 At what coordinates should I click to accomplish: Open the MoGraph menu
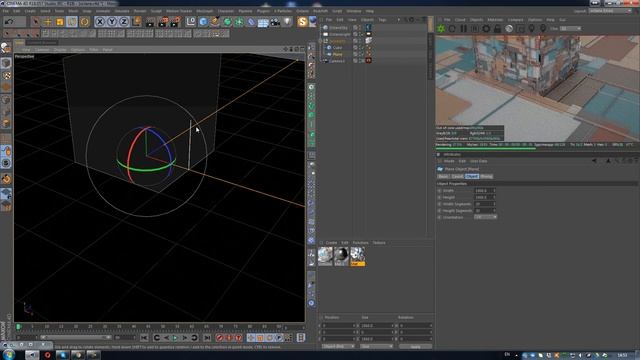pyautogui.click(x=204, y=11)
